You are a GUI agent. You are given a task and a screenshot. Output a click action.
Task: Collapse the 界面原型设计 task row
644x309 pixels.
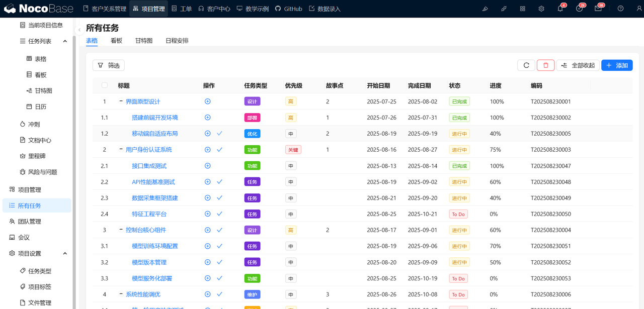click(121, 101)
